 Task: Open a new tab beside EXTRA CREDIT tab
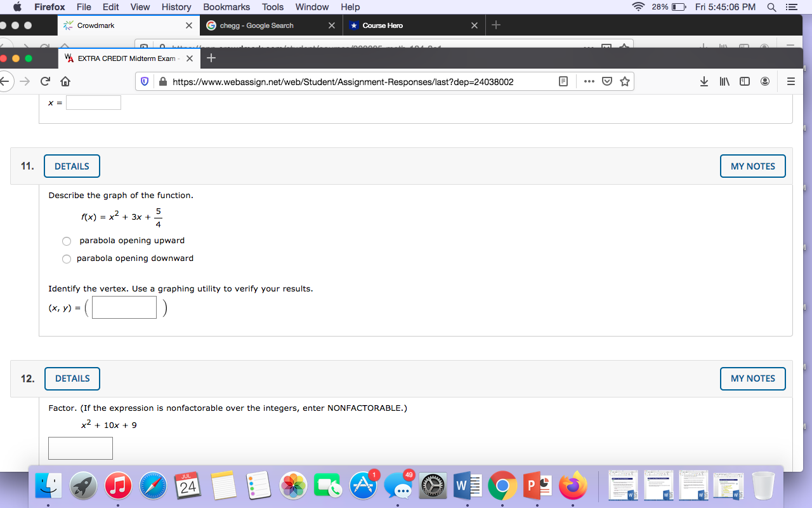pyautogui.click(x=211, y=58)
